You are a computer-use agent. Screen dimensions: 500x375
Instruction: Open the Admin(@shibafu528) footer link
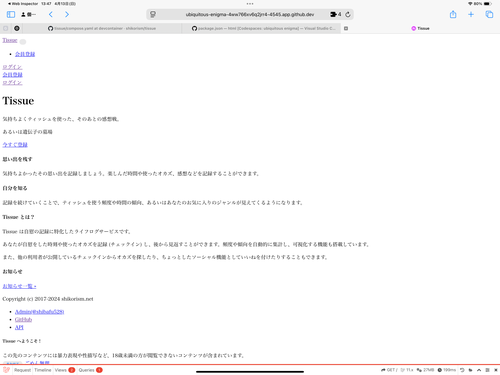39,312
